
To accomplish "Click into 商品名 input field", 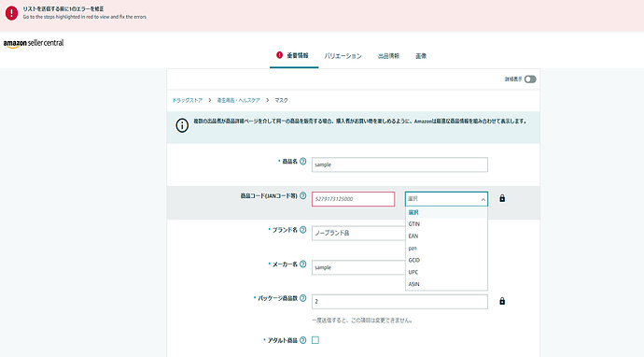I will (399, 164).
